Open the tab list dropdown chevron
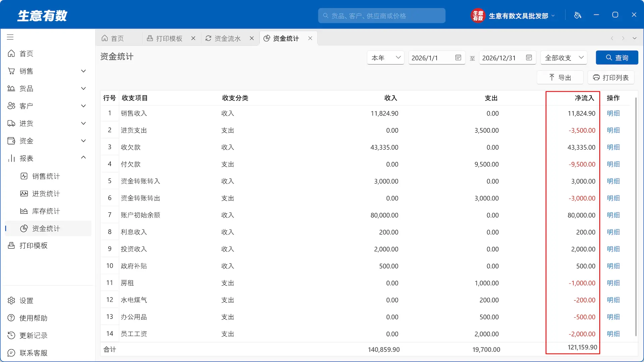The image size is (644, 362). [635, 38]
